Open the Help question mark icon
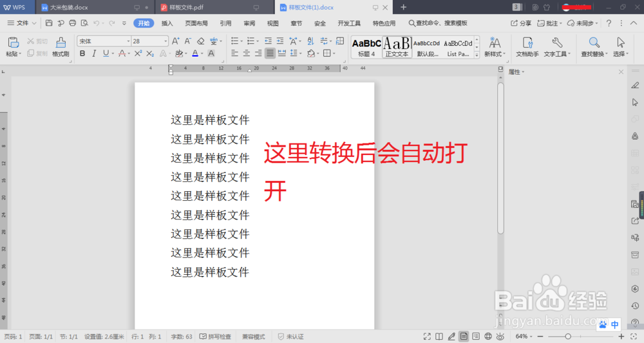 [x=609, y=23]
